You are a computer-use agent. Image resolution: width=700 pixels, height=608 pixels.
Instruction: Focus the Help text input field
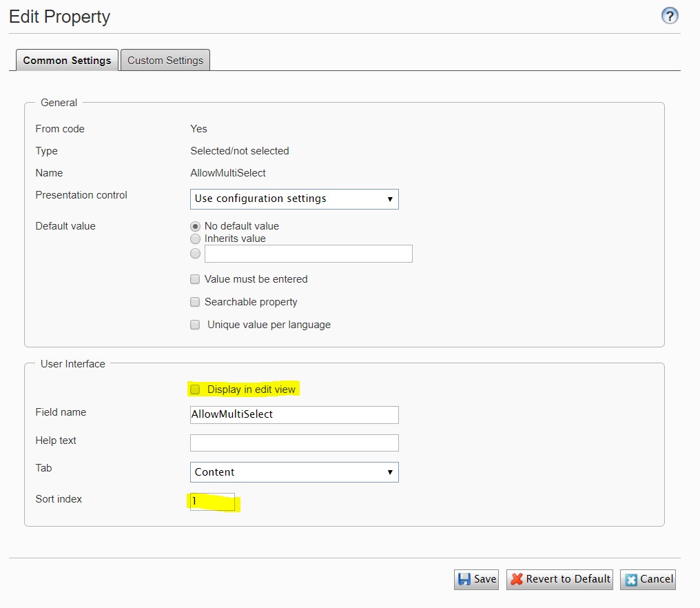tap(294, 443)
